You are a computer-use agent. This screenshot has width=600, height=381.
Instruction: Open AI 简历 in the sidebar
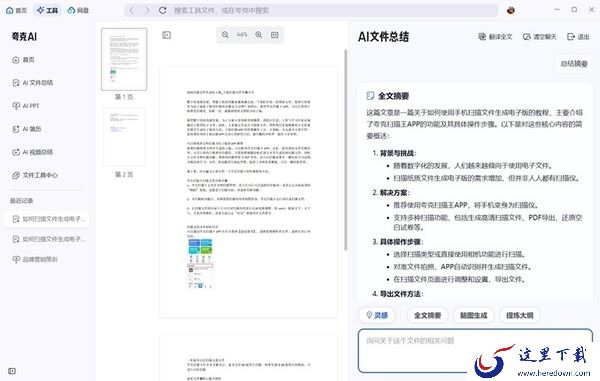(x=27, y=129)
